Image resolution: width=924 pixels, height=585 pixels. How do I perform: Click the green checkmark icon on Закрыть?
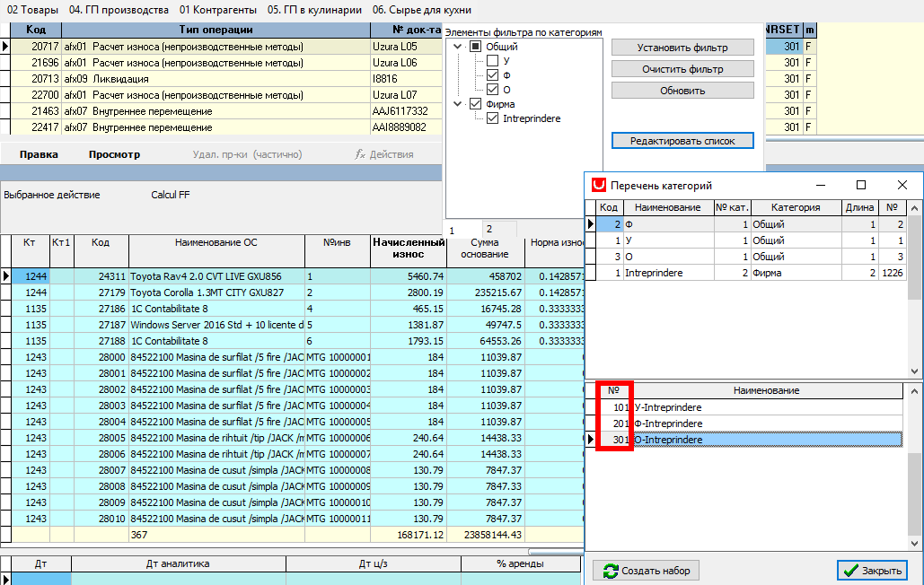point(850,571)
